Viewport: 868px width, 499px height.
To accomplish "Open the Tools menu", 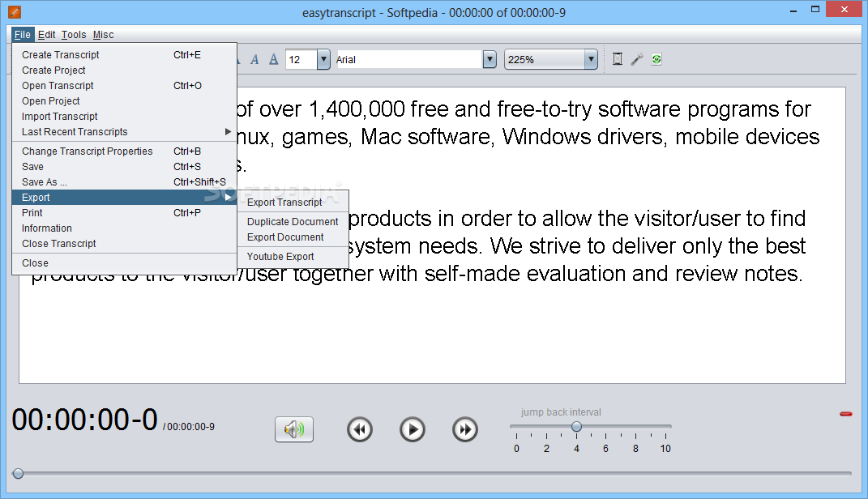I will pyautogui.click(x=74, y=34).
